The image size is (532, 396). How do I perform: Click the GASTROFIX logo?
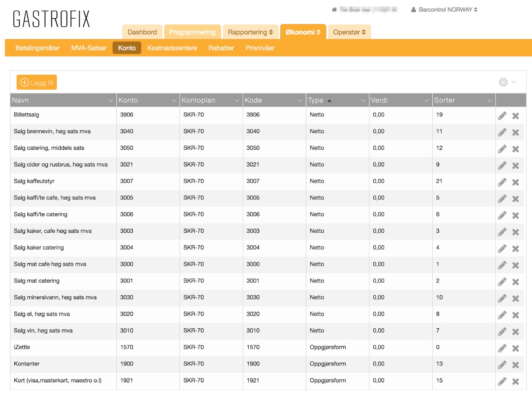tap(52, 19)
